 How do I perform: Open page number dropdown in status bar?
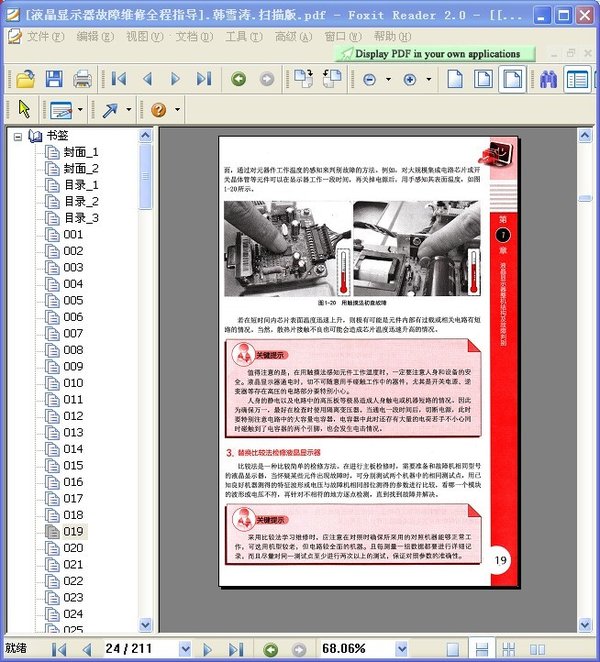click(185, 649)
